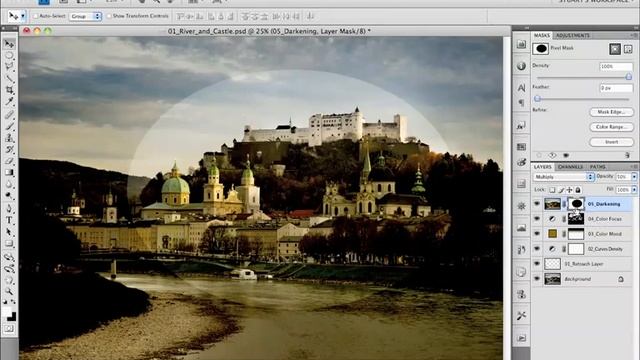Select the Eyedropper tool
Screen dimensions: 640x360
point(9,102)
